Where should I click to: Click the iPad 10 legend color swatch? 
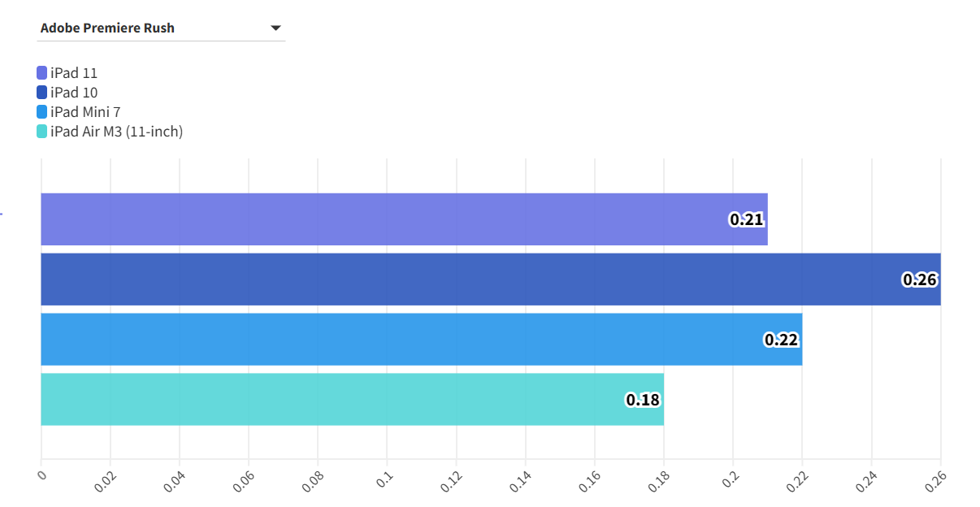point(42,93)
